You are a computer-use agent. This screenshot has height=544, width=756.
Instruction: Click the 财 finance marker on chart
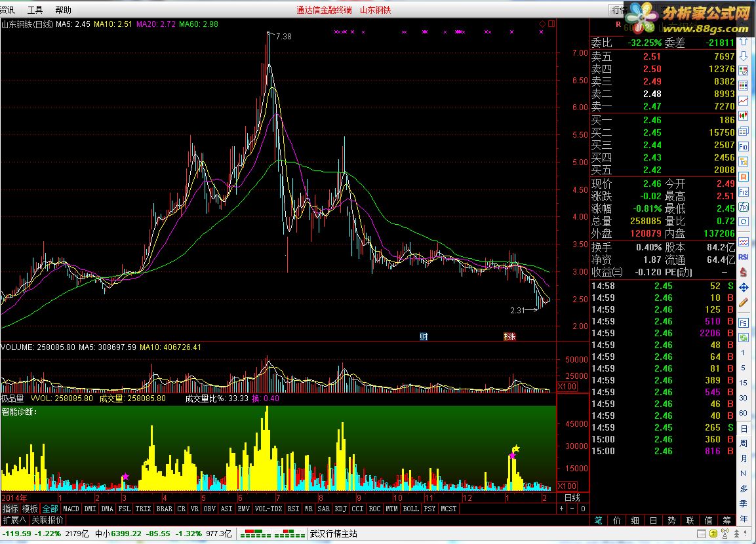tap(424, 336)
